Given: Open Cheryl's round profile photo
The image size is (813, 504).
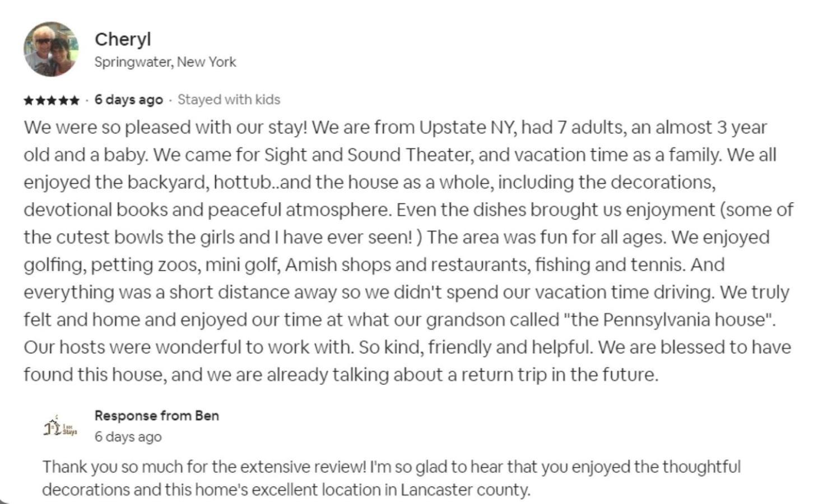Looking at the screenshot, I should (51, 49).
